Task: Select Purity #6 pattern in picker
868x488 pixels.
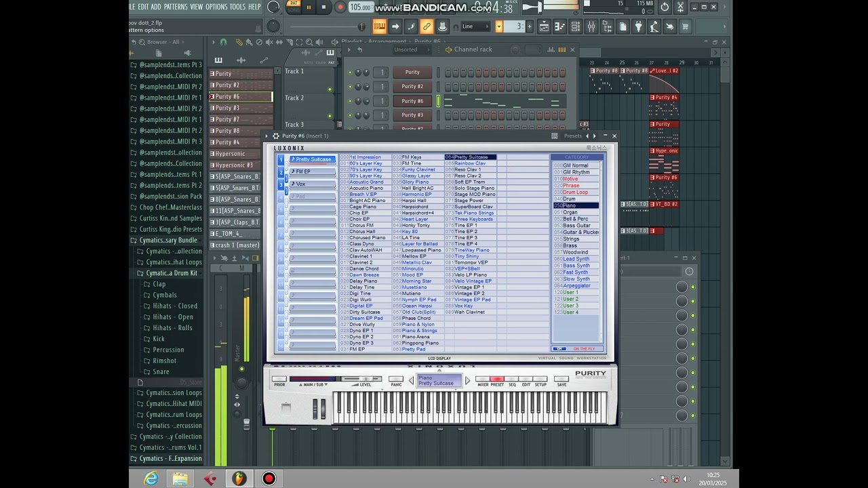Action: [x=240, y=96]
